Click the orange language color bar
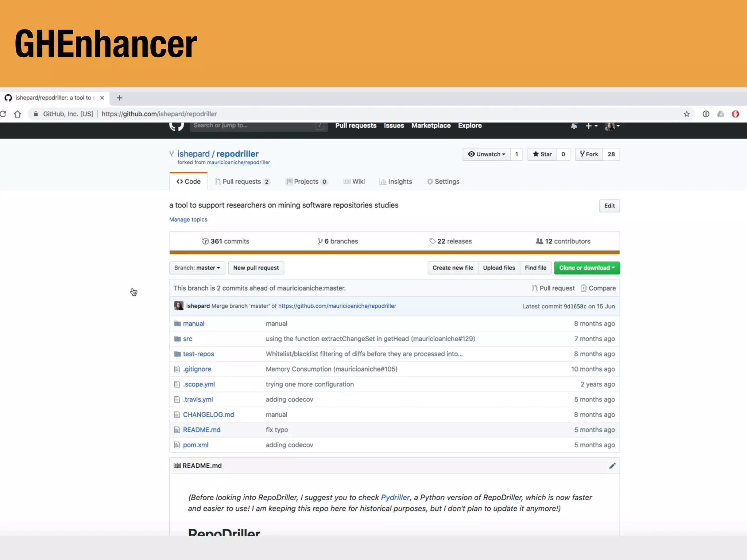The height and width of the screenshot is (560, 747). coord(394,252)
